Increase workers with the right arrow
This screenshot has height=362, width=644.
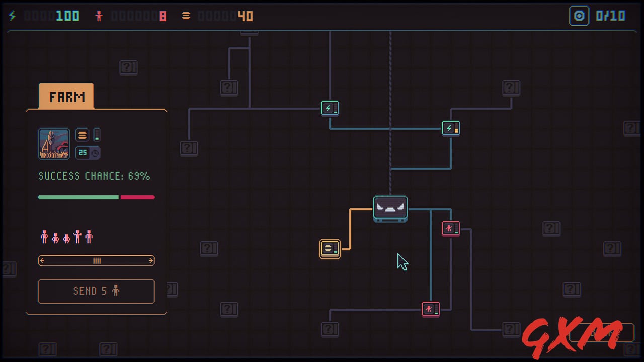pos(150,260)
